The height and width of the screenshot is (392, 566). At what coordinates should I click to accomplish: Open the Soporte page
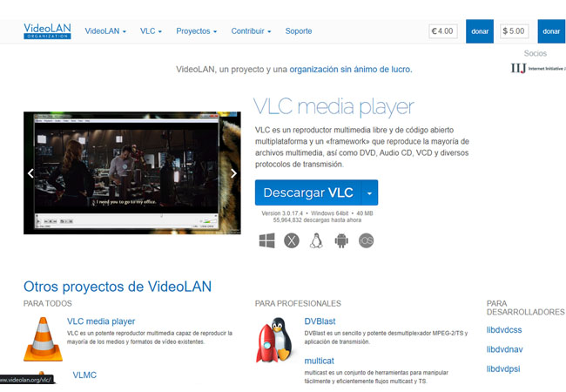click(x=299, y=31)
